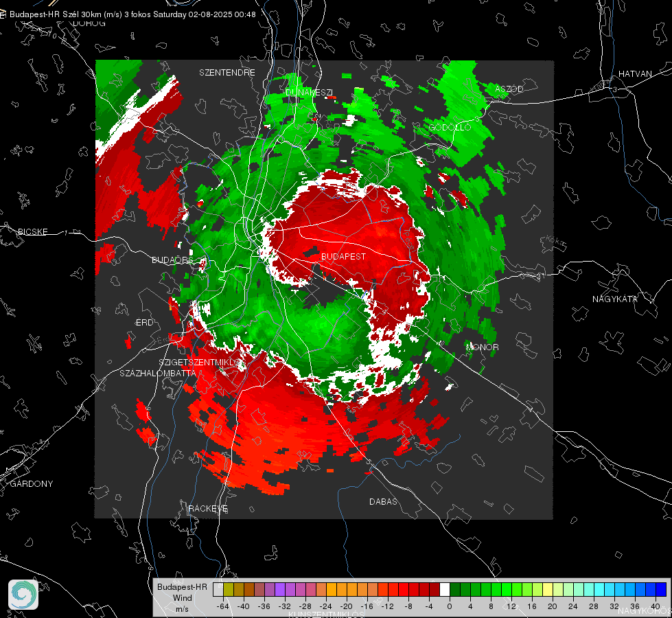The image size is (672, 618).
Task: Click the HATVAN city label
Action: pyautogui.click(x=635, y=73)
